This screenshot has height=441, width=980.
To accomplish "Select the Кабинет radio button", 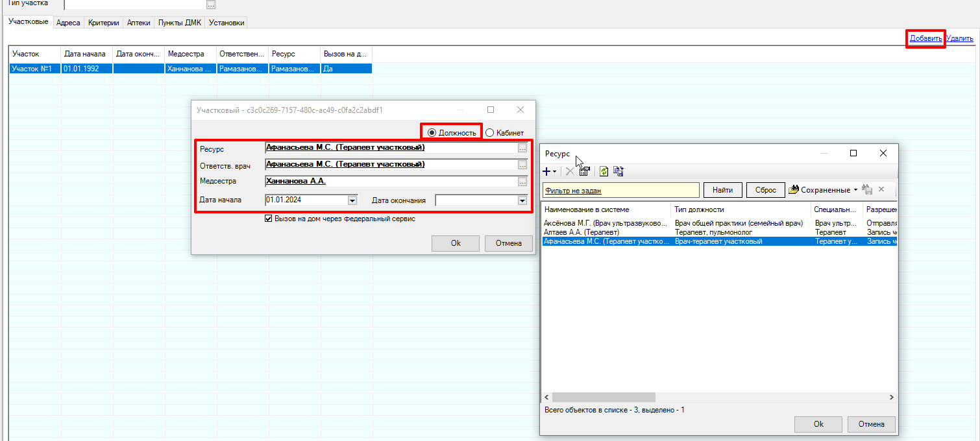I will (490, 133).
